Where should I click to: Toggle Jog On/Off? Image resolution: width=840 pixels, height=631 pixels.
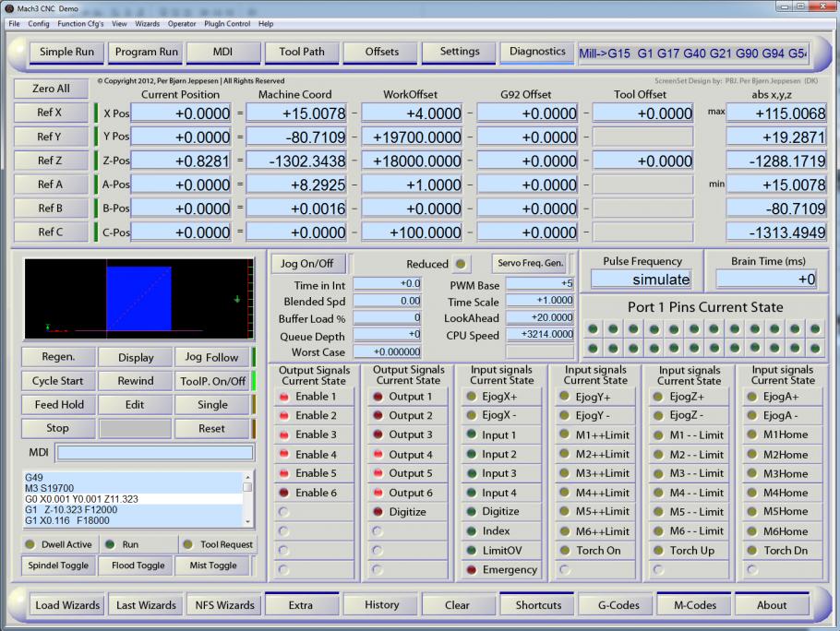[x=308, y=263]
